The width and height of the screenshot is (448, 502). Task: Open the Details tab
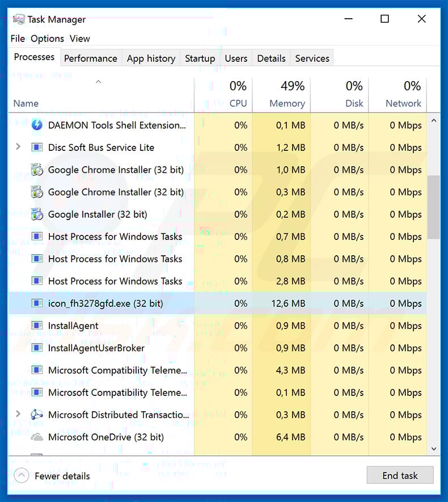272,58
